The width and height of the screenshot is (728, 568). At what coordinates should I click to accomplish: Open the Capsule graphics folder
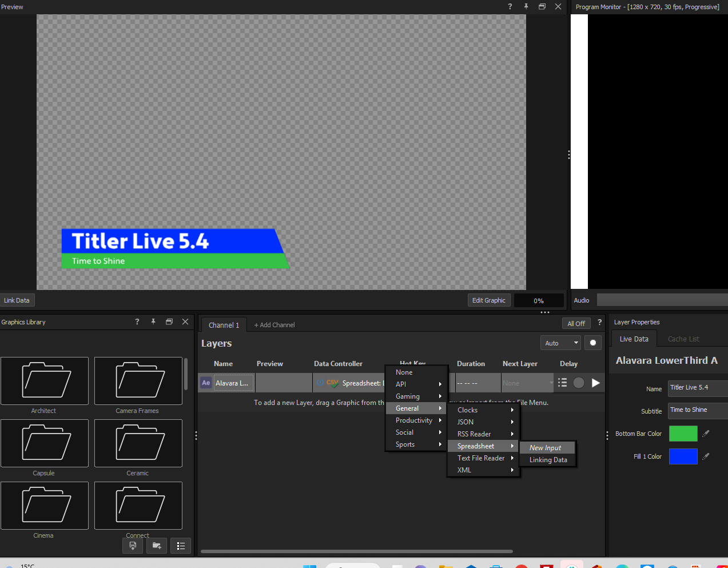[45, 443]
